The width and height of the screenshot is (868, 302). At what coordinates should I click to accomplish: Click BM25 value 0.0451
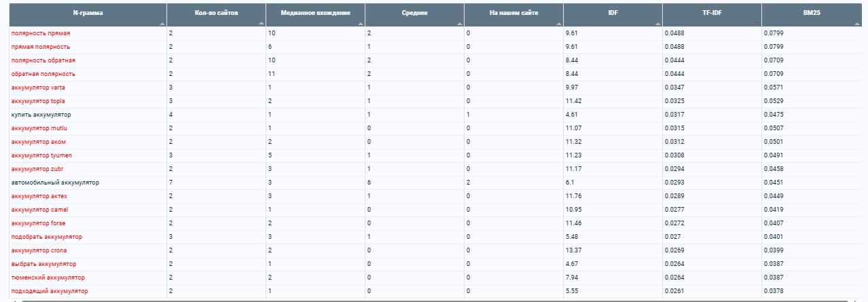pyautogui.click(x=774, y=183)
